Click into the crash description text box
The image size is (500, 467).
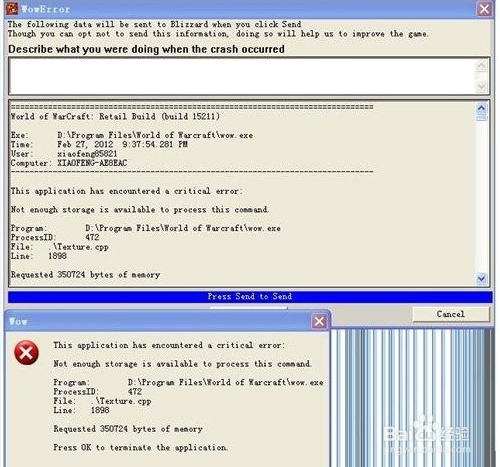click(x=242, y=76)
